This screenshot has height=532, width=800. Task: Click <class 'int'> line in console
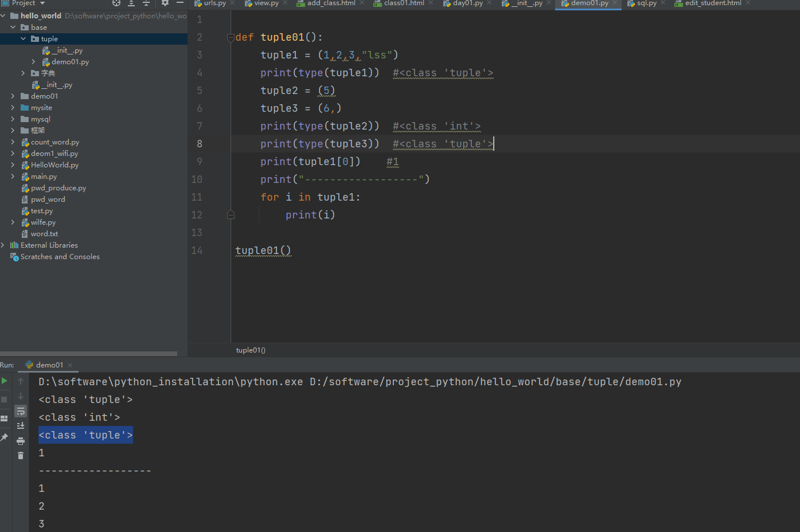click(79, 417)
